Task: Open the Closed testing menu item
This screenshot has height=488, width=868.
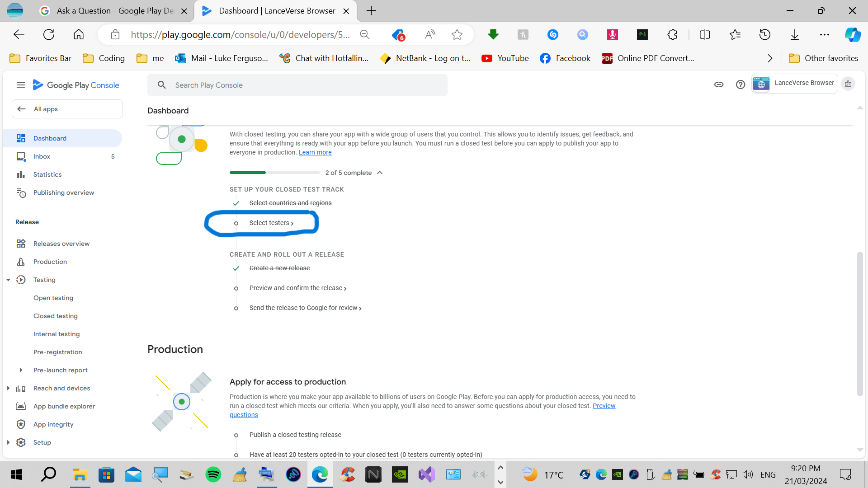Action: coord(56,316)
